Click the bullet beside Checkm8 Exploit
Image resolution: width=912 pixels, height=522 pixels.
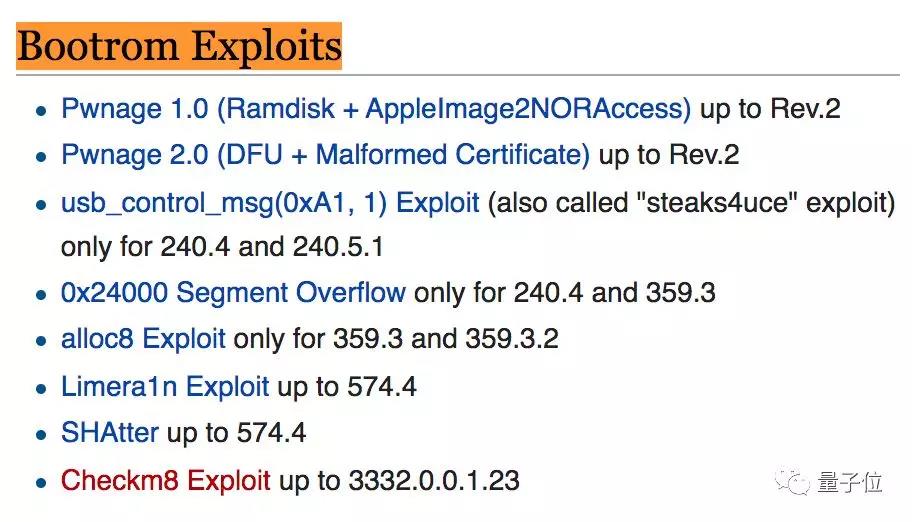pos(41,483)
